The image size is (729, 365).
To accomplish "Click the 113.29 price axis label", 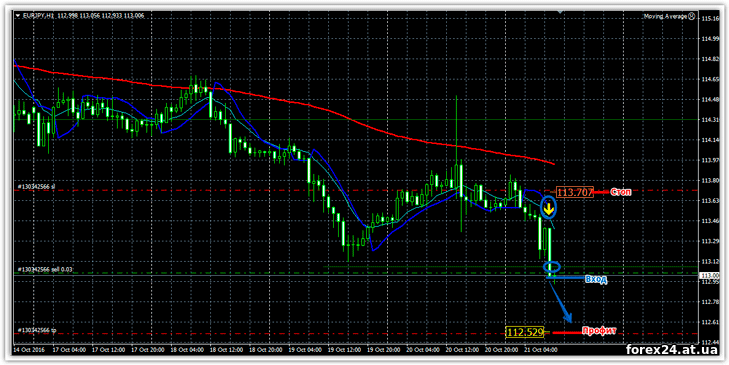I will coord(711,241).
